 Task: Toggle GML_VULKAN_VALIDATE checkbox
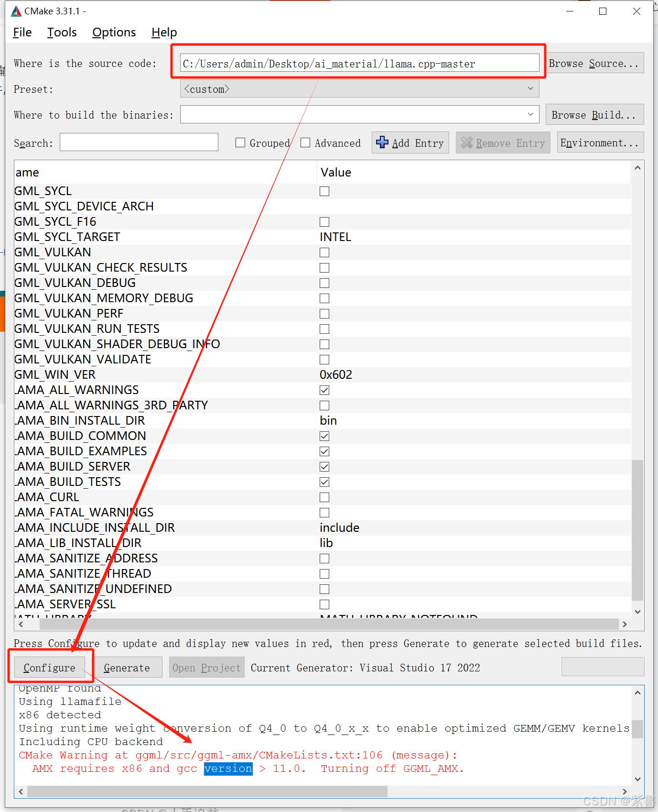(324, 360)
